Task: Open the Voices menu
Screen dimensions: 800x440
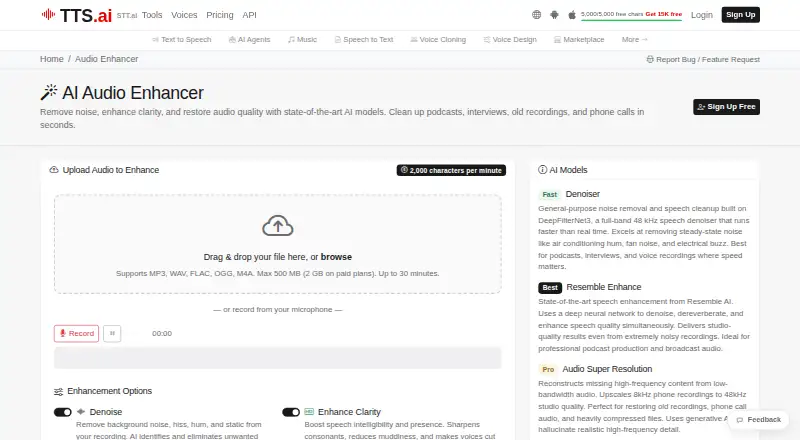Action: coord(184,15)
